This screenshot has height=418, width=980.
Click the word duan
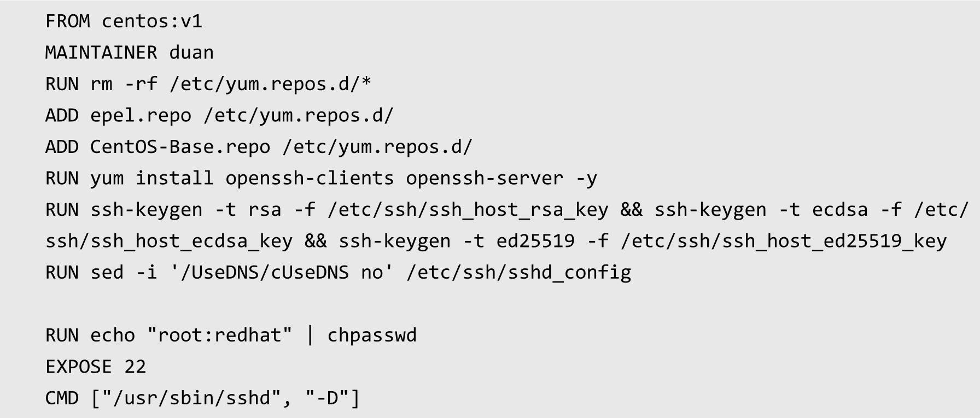191,52
